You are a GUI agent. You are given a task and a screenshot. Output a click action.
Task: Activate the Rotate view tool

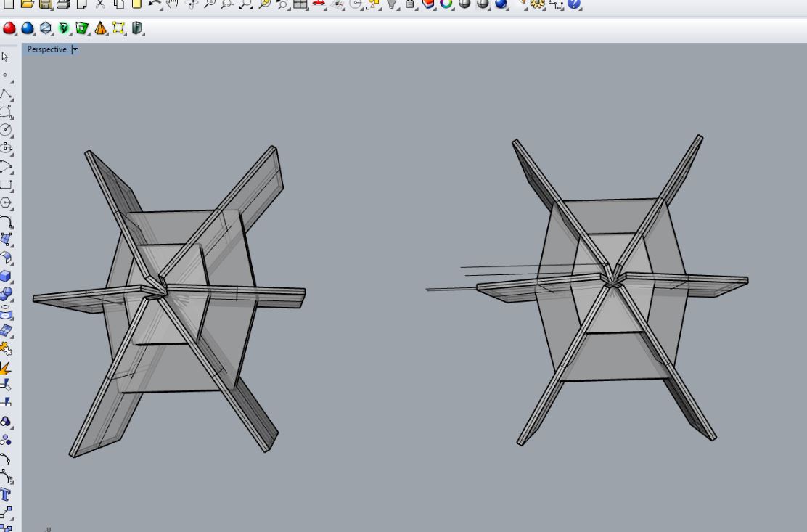(x=192, y=4)
